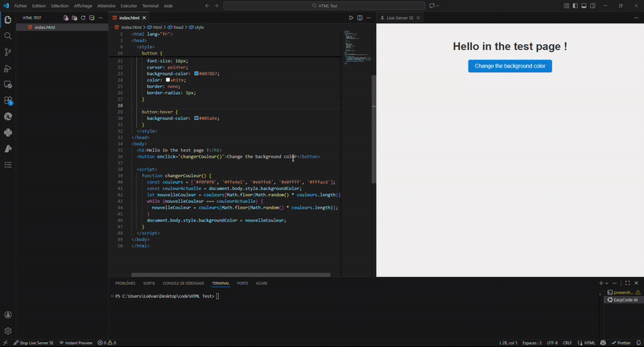The width and height of the screenshot is (644, 347).
Task: Open terminal panel ellipsis menu
Action: 614,283
